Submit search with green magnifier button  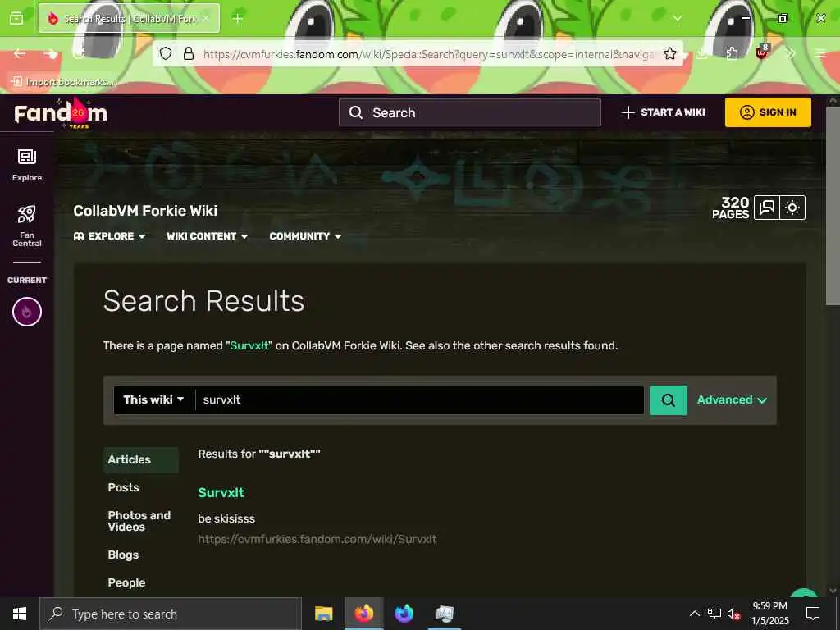[x=668, y=400]
